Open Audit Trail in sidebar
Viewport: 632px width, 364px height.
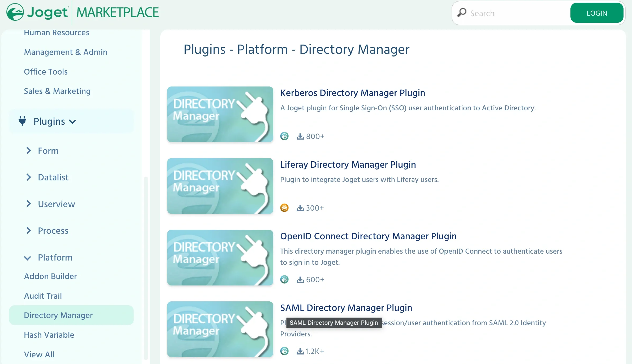click(43, 296)
